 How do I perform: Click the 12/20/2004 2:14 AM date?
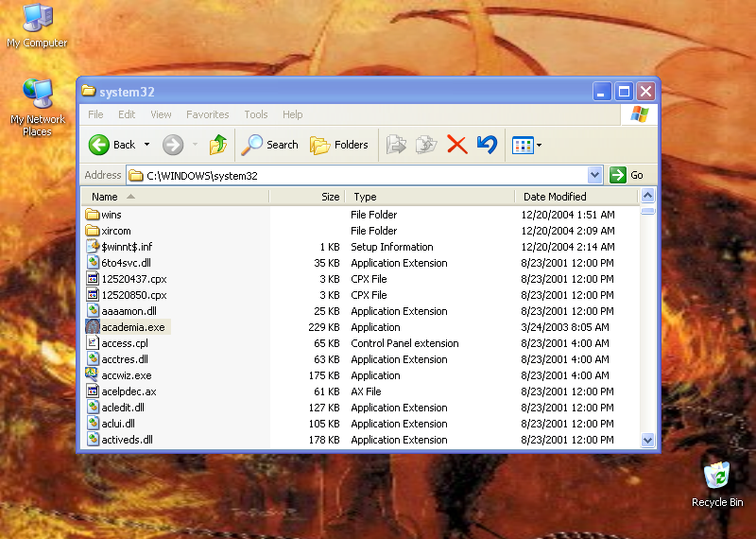[x=568, y=247]
